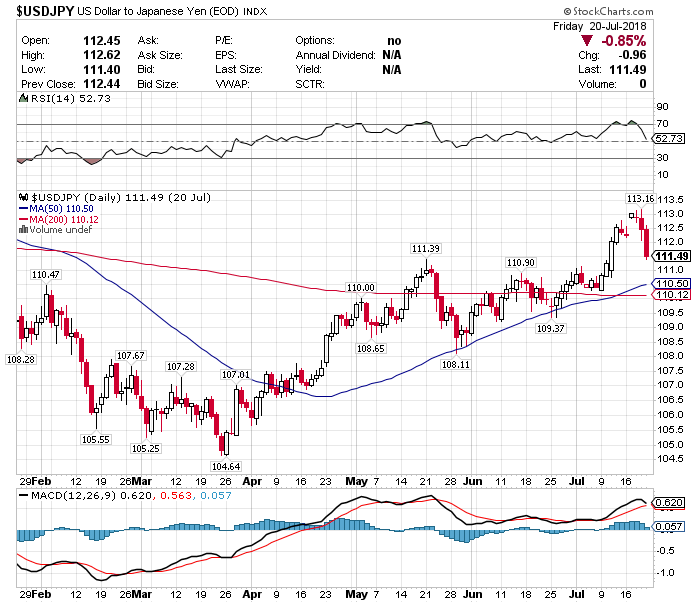This screenshot has height=603, width=700.
Task: Click the INDX exchange label
Action: 255,12
